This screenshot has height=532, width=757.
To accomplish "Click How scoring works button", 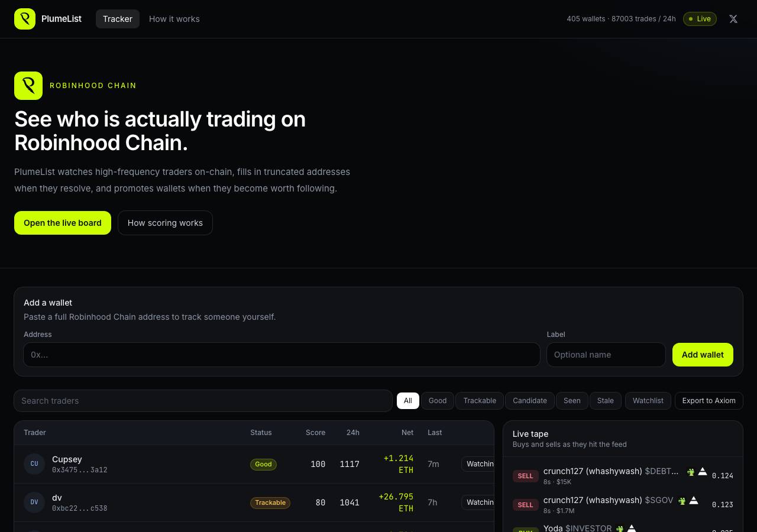I will (x=165, y=223).
